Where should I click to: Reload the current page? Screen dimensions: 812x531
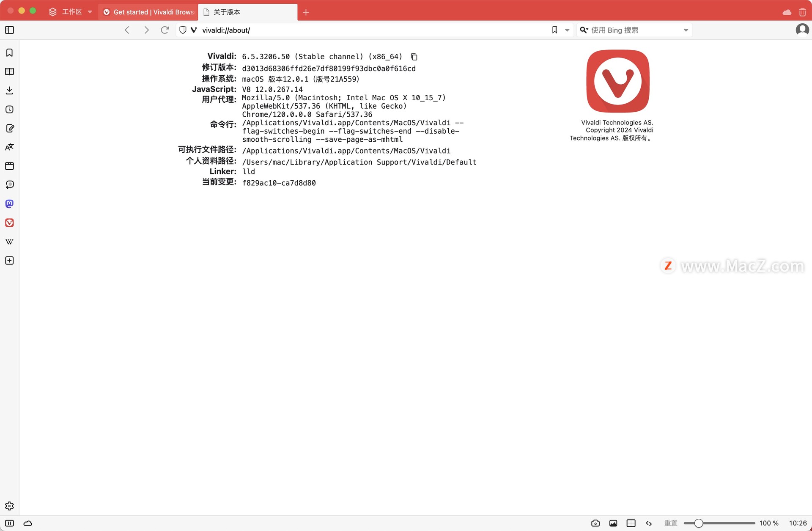(x=165, y=30)
